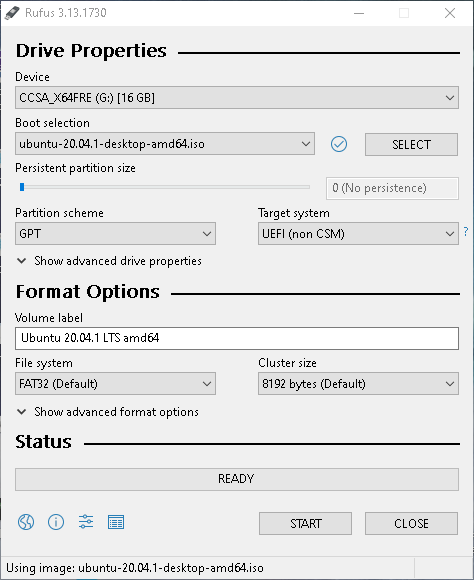Show the log window icon
This screenshot has height=580, width=474.
[x=116, y=522]
